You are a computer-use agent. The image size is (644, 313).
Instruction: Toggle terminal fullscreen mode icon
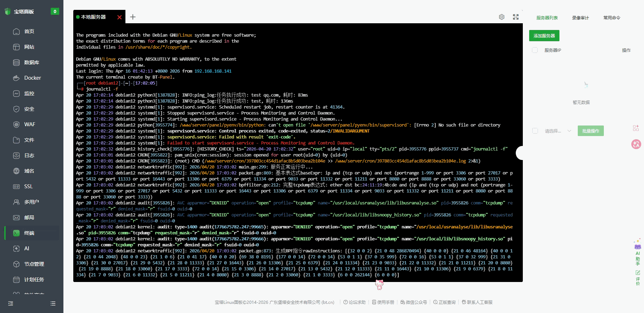coord(516,17)
